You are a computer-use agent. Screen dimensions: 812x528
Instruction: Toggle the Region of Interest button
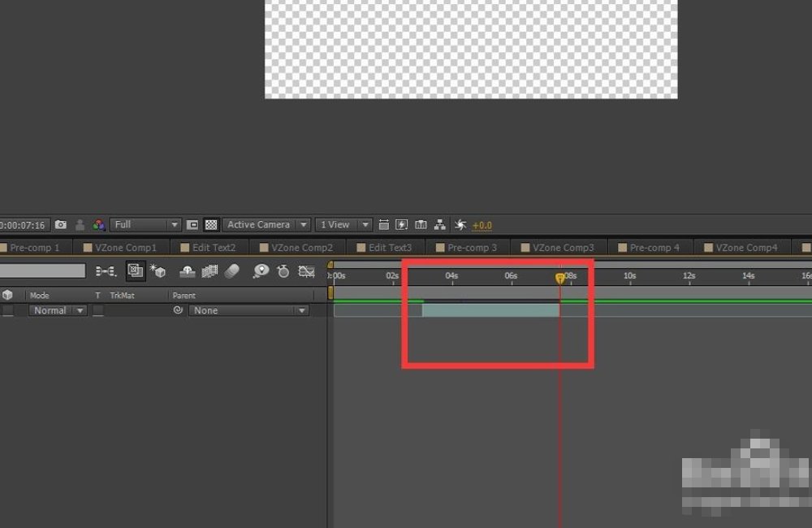tap(192, 225)
